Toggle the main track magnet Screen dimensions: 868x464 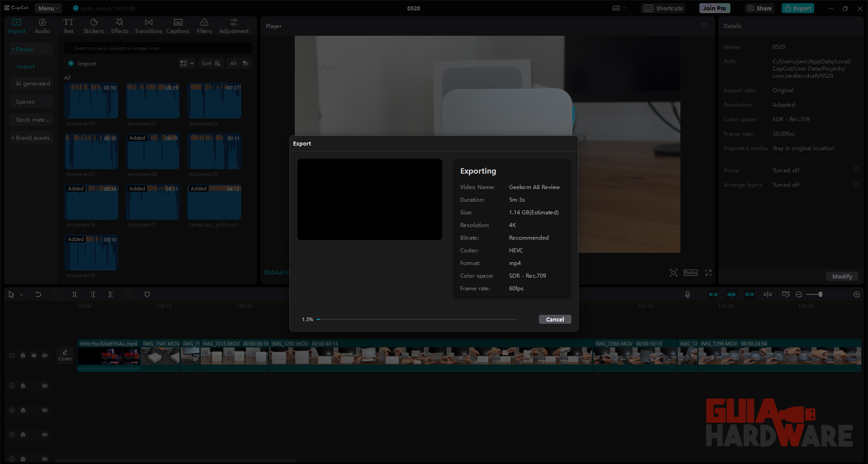pyautogui.click(x=713, y=294)
